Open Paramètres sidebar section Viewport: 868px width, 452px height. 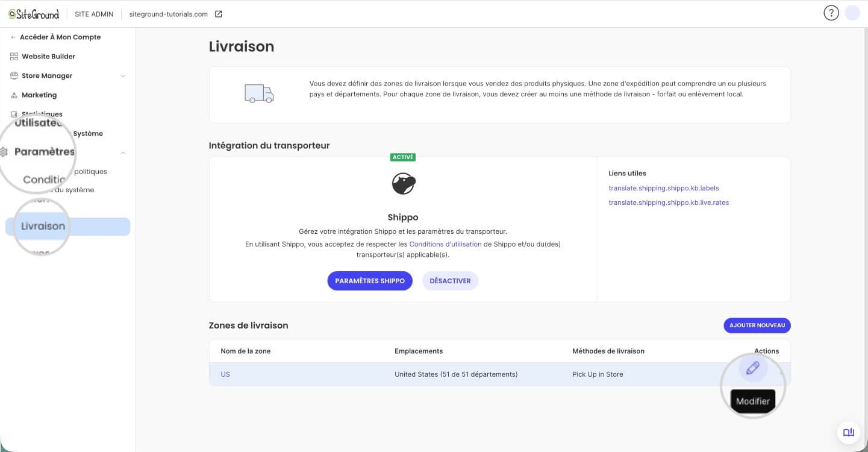click(x=45, y=152)
